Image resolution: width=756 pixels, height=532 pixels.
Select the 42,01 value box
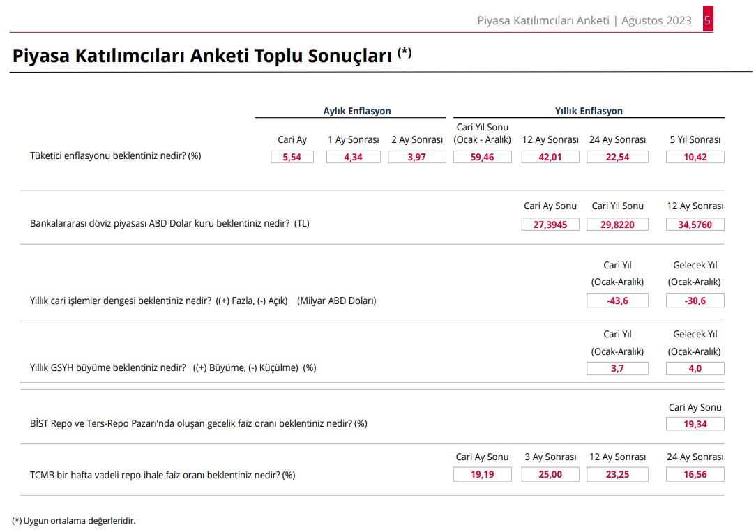click(x=550, y=157)
